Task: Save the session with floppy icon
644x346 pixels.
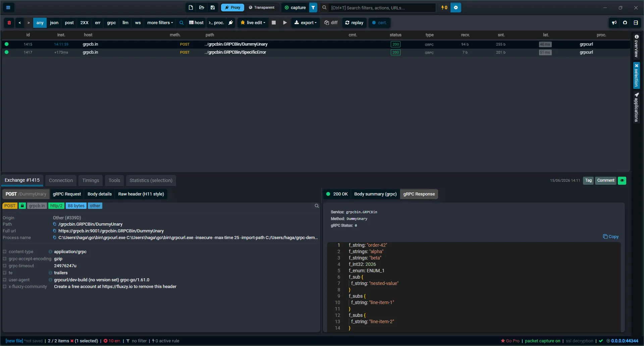Action: (x=213, y=7)
